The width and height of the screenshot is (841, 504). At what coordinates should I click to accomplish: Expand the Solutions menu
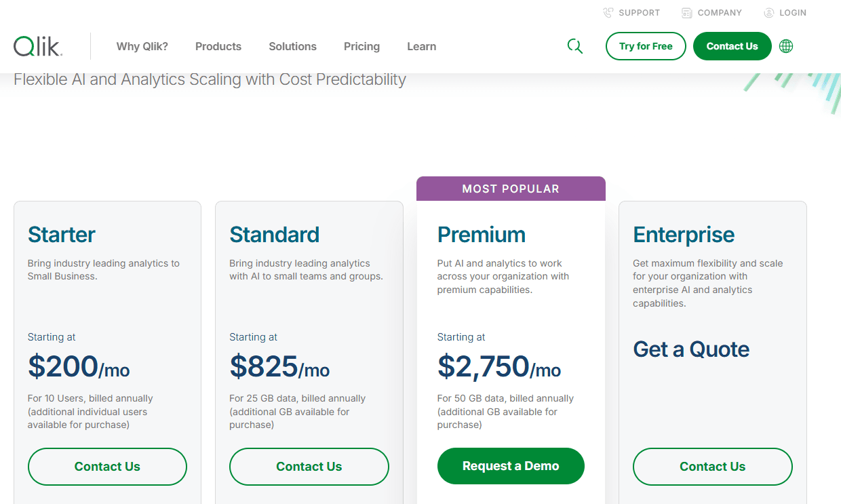pyautogui.click(x=292, y=46)
